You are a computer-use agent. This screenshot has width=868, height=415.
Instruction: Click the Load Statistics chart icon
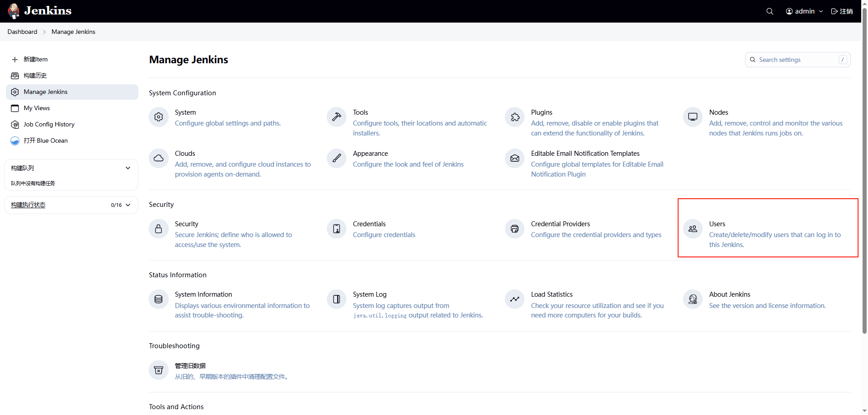(514, 299)
